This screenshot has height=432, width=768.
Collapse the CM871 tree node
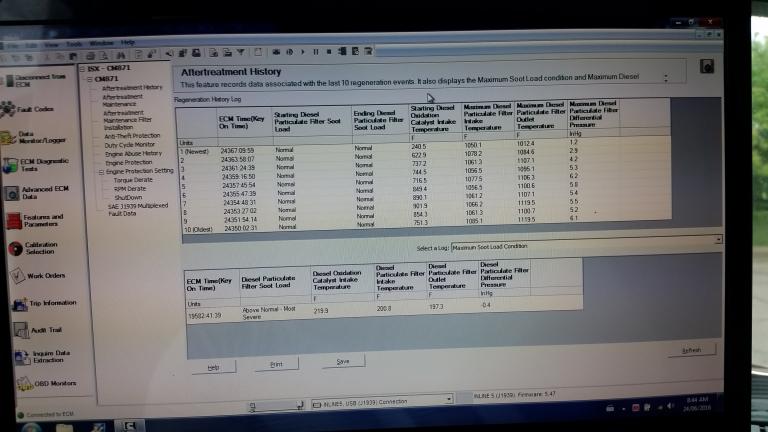point(90,79)
